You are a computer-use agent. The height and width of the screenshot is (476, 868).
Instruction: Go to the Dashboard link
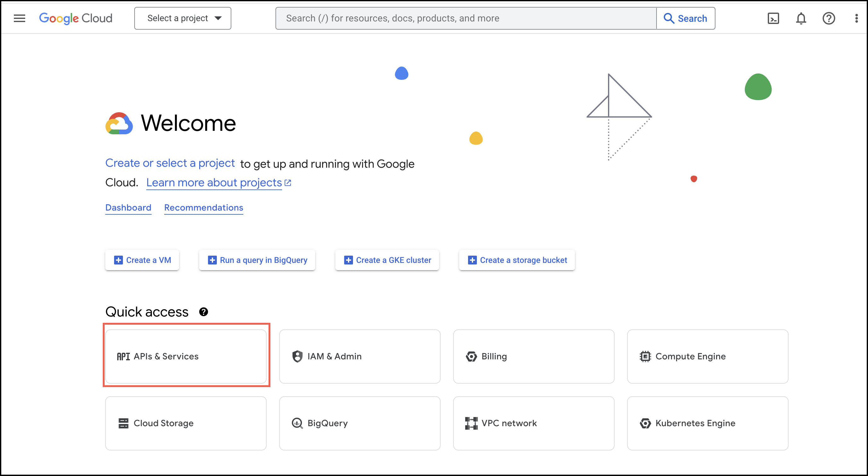click(128, 208)
